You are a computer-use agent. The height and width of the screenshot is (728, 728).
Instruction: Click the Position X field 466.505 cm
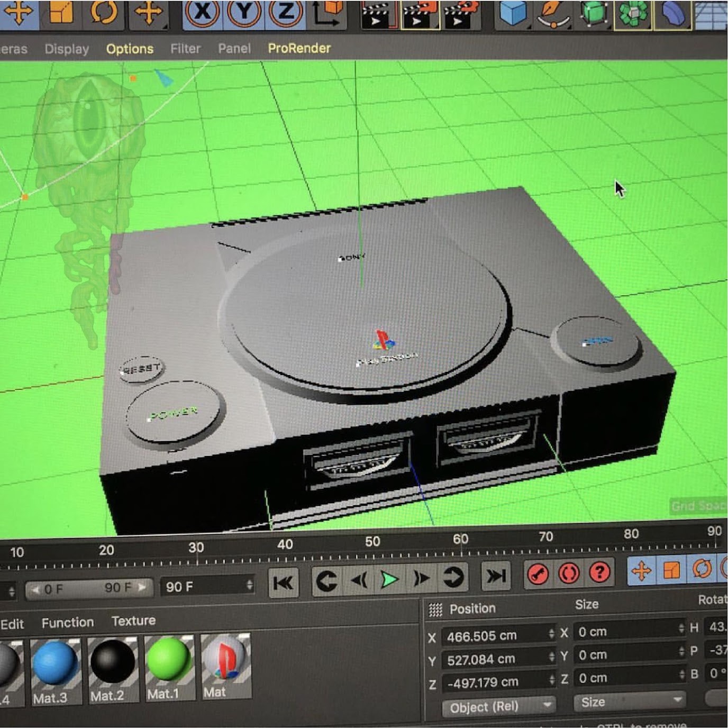pos(498,636)
